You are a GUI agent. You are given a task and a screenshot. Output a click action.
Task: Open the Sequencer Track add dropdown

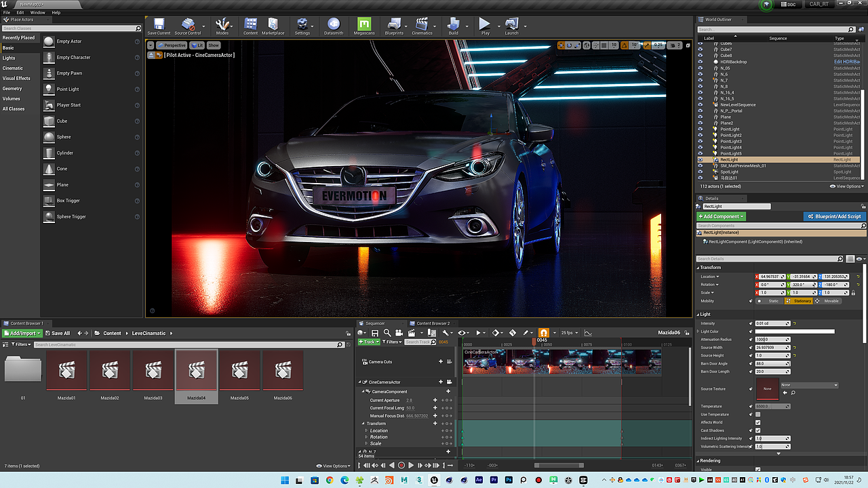click(369, 342)
